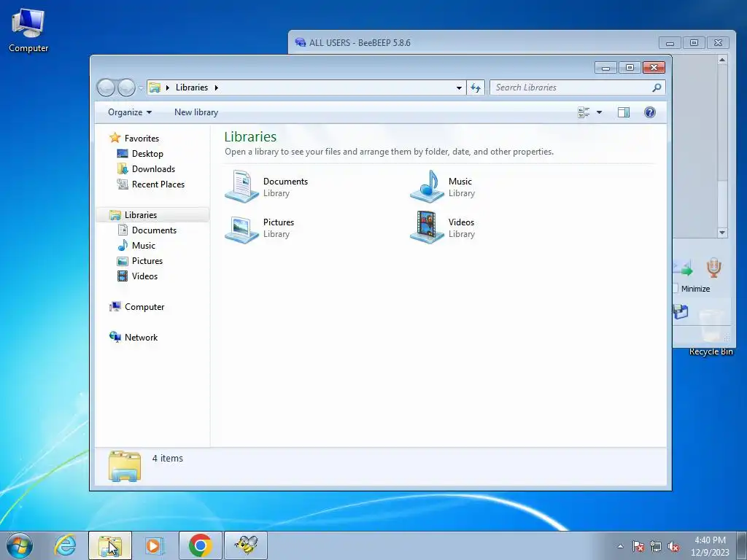747x560 pixels.
Task: Open the Computer desktop icon
Action: click(x=28, y=29)
